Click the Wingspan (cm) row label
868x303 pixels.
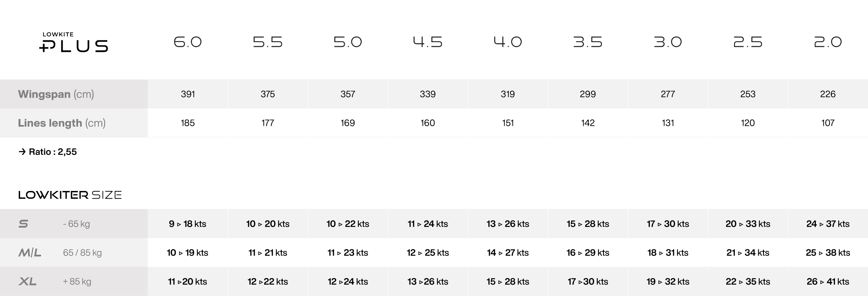pos(56,94)
